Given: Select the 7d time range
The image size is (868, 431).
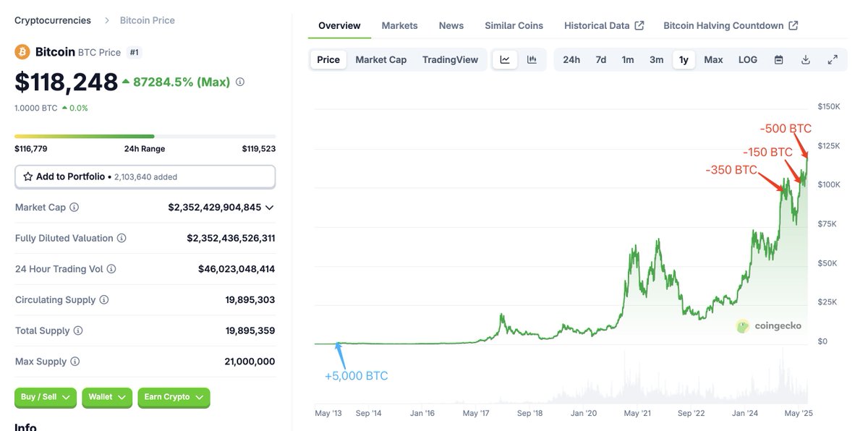Looking at the screenshot, I should [x=601, y=59].
